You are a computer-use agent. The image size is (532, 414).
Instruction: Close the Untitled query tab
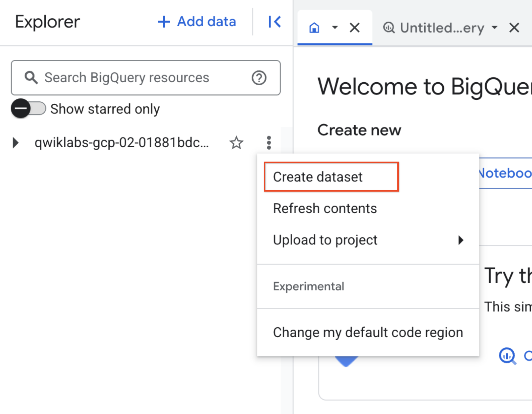[x=514, y=28]
